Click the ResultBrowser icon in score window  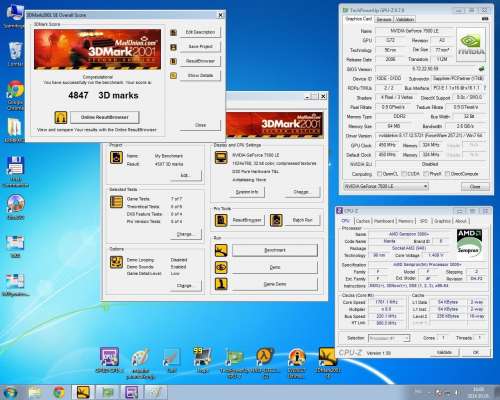(x=173, y=61)
